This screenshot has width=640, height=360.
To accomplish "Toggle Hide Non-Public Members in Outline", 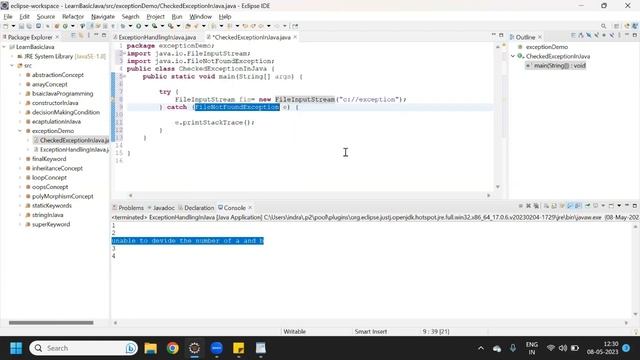I will (x=604, y=36).
